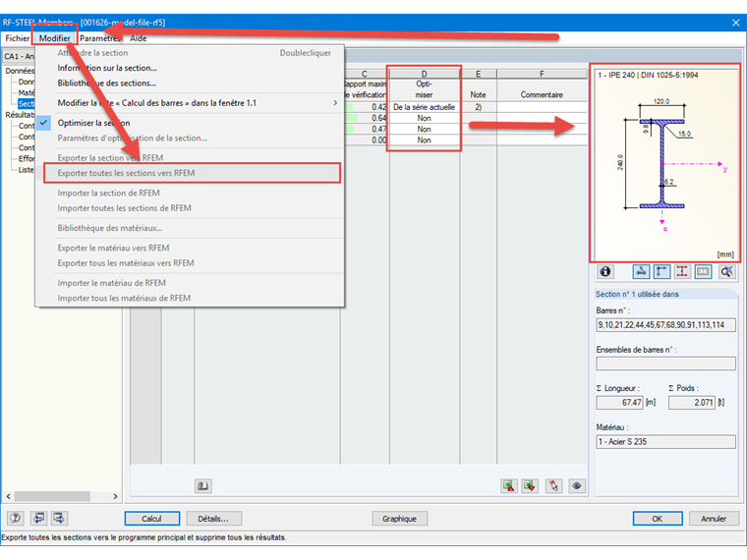Click the Liste tree item
Viewport: 747px width, 560px height.
pos(26,170)
